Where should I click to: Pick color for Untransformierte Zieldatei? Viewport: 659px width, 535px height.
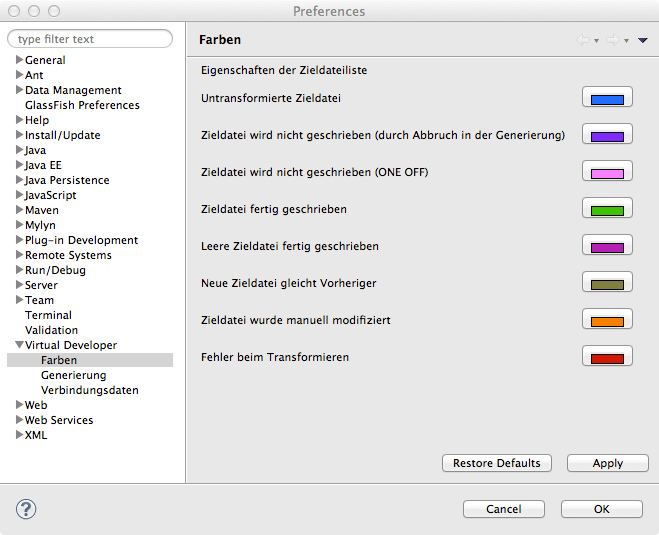(607, 98)
